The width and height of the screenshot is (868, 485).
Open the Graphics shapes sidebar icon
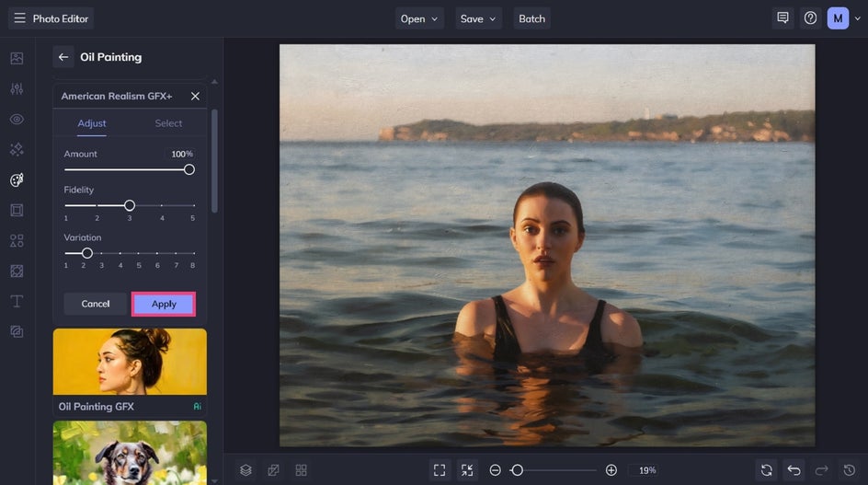click(x=17, y=240)
